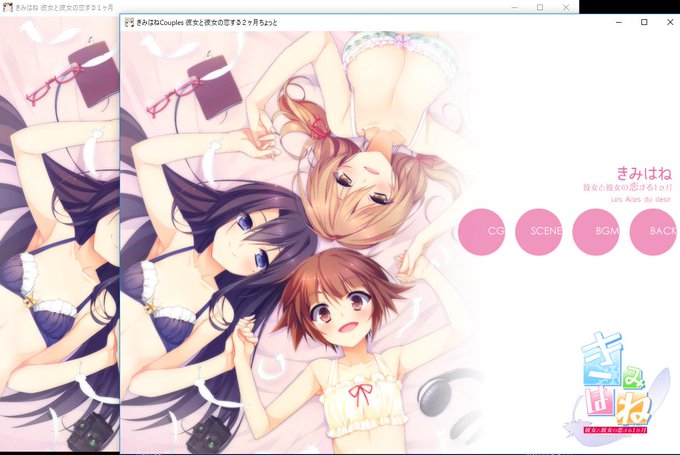Click the きみはねCouples window title text

click(206, 23)
